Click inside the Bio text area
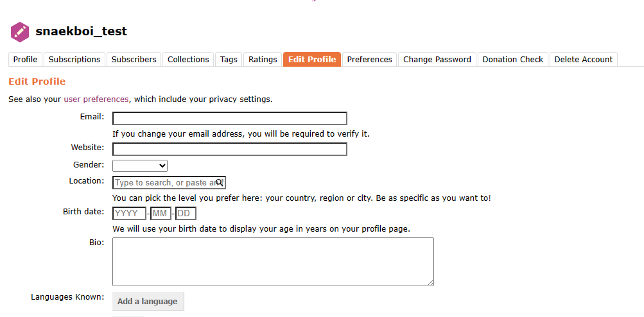The image size is (644, 317). tap(273, 262)
